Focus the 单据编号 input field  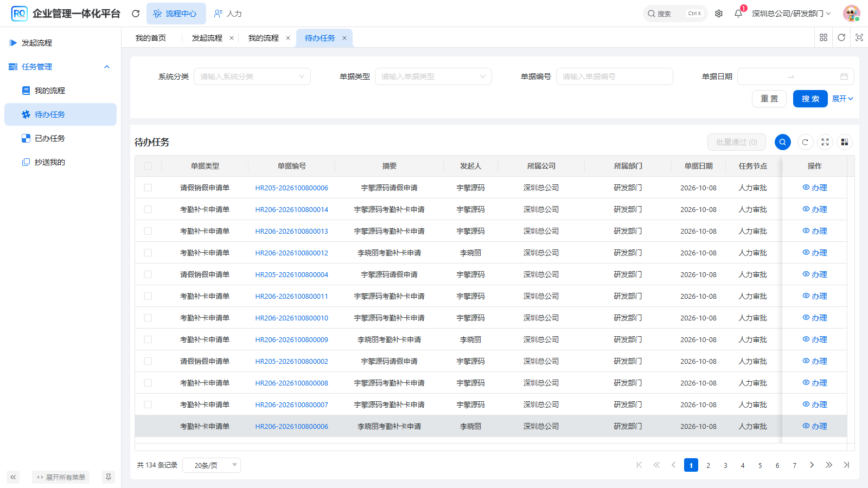point(615,76)
